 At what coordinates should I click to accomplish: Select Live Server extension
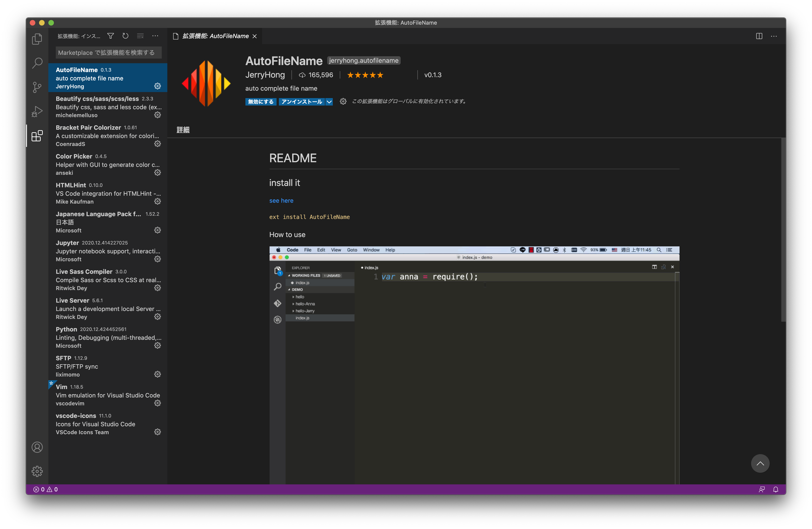point(108,308)
